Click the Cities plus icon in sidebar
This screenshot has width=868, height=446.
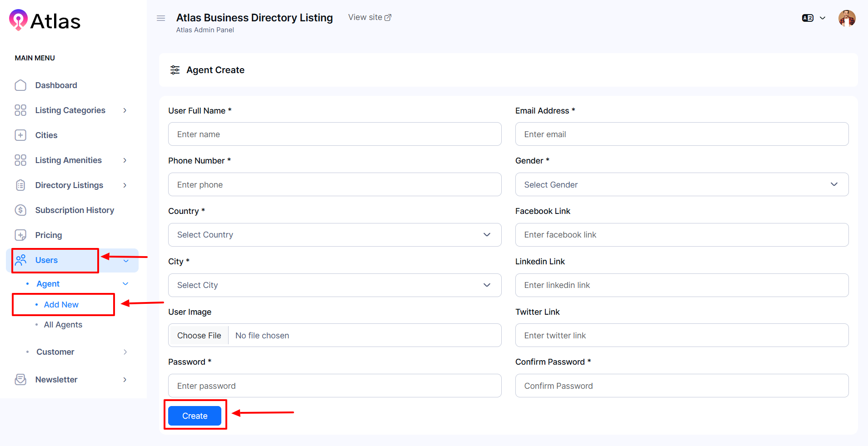tap(20, 135)
